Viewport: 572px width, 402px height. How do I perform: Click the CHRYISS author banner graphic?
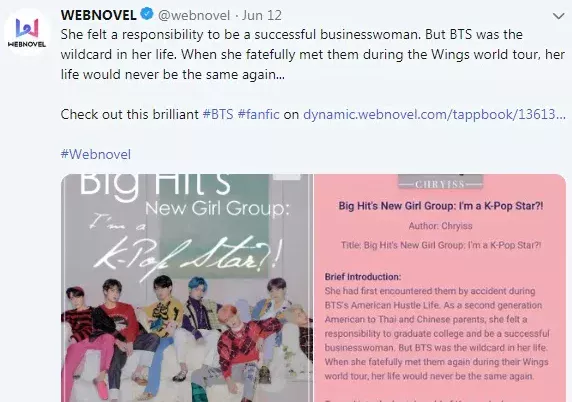point(440,182)
